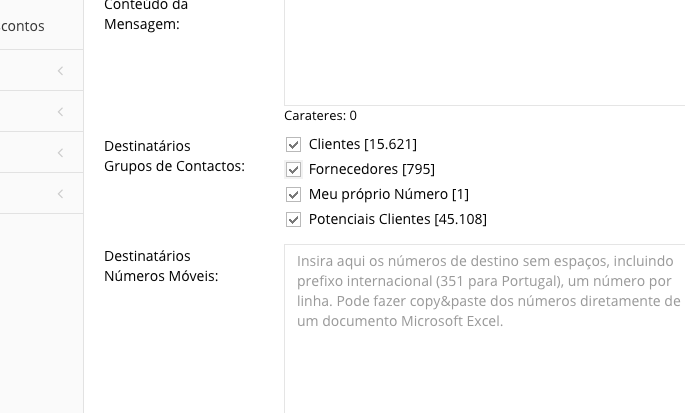Image resolution: width=685 pixels, height=413 pixels.
Task: Expand the topmost collapsed sidebar chevron
Action: tap(61, 71)
